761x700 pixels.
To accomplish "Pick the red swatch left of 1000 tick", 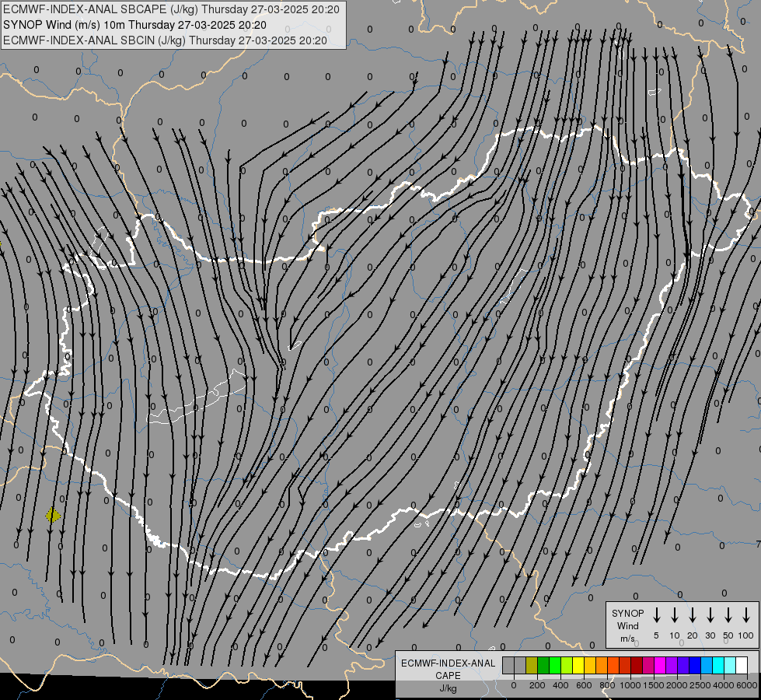I will click(x=626, y=665).
